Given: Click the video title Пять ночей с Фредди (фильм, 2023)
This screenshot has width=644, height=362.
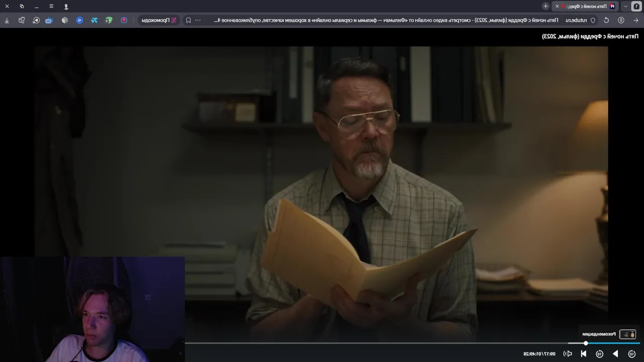Looking at the screenshot, I should [x=590, y=36].
